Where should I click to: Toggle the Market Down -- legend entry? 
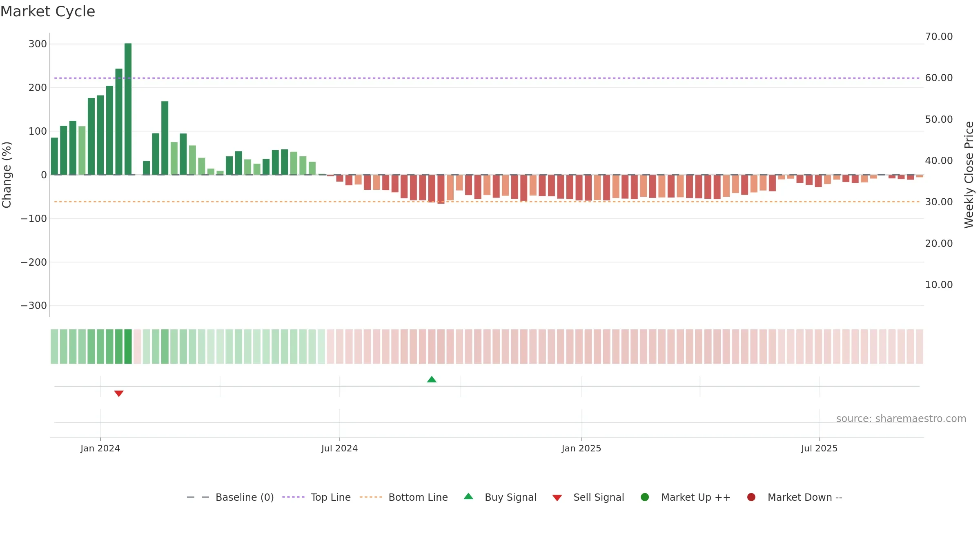click(x=795, y=497)
